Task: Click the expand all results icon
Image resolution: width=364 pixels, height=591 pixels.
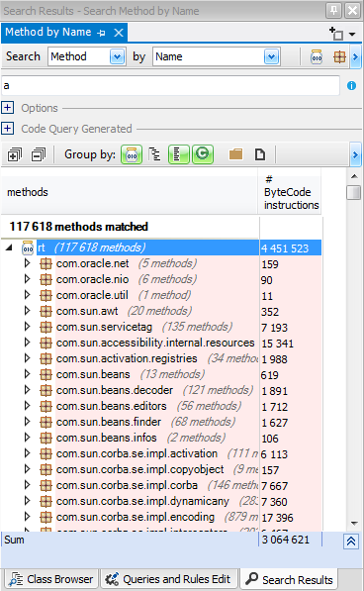Action: click(15, 154)
